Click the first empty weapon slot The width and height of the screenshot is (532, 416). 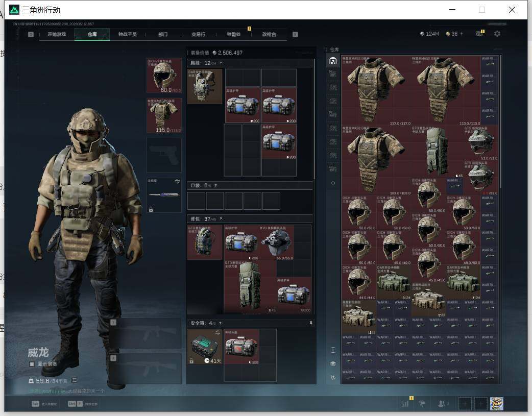coord(145,333)
